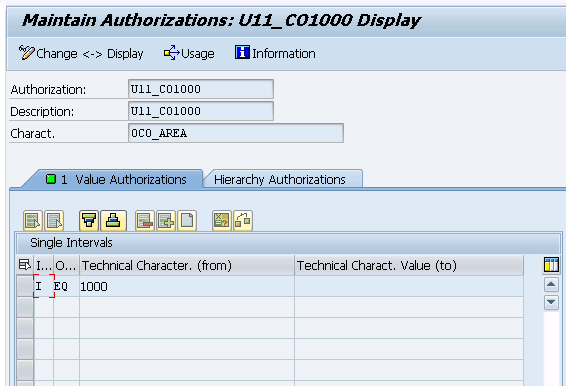Click the row selector for the 1000 row
Image resolution: width=566 pixels, height=386 pixels.
point(25,286)
